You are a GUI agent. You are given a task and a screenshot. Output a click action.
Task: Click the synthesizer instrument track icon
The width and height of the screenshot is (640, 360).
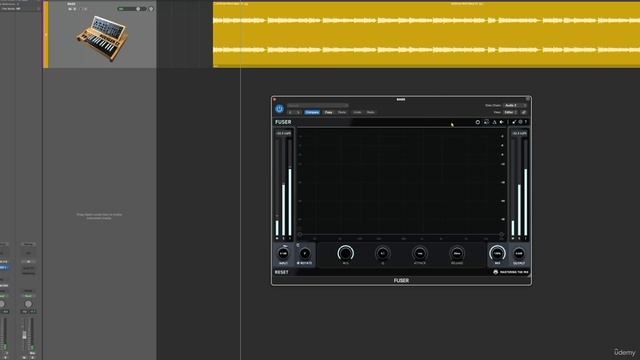tap(102, 38)
